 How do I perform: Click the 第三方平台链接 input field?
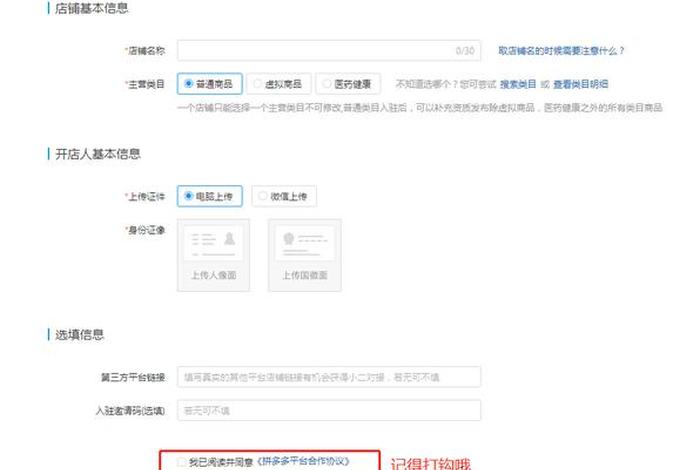click(x=329, y=377)
